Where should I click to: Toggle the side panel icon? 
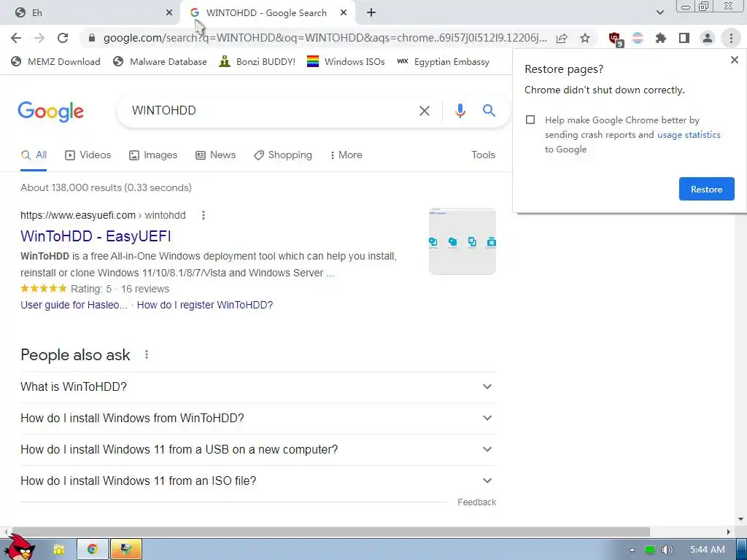[684, 38]
